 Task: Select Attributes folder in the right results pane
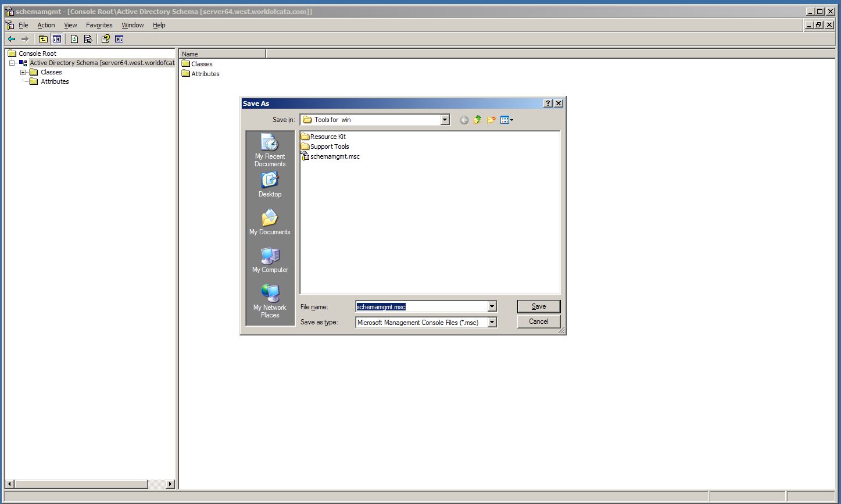tap(201, 74)
